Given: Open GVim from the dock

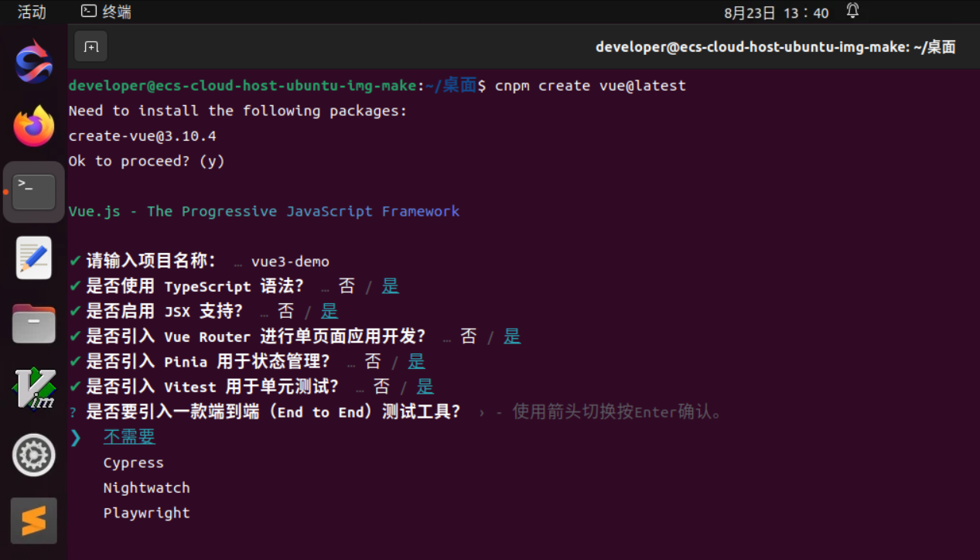Looking at the screenshot, I should pyautogui.click(x=32, y=388).
